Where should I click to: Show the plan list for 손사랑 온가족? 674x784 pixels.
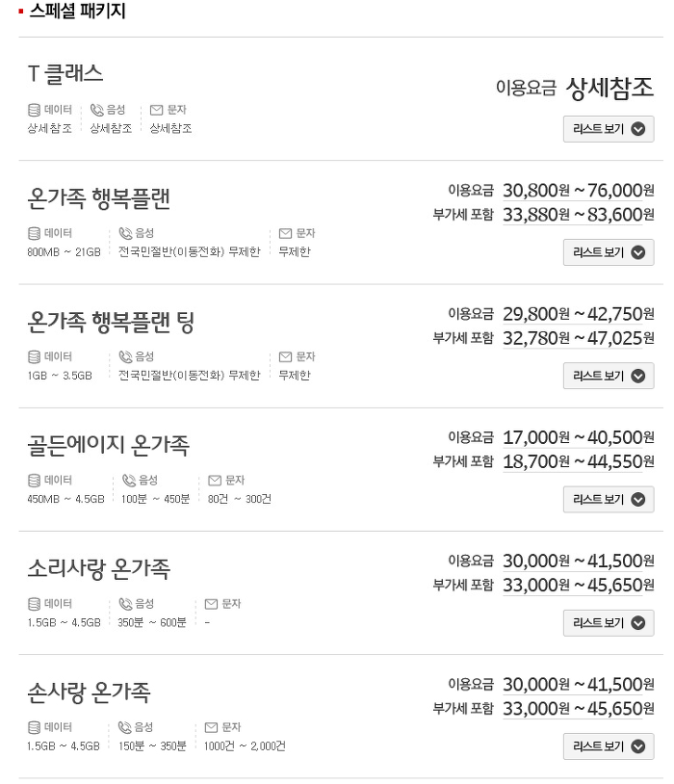(609, 746)
